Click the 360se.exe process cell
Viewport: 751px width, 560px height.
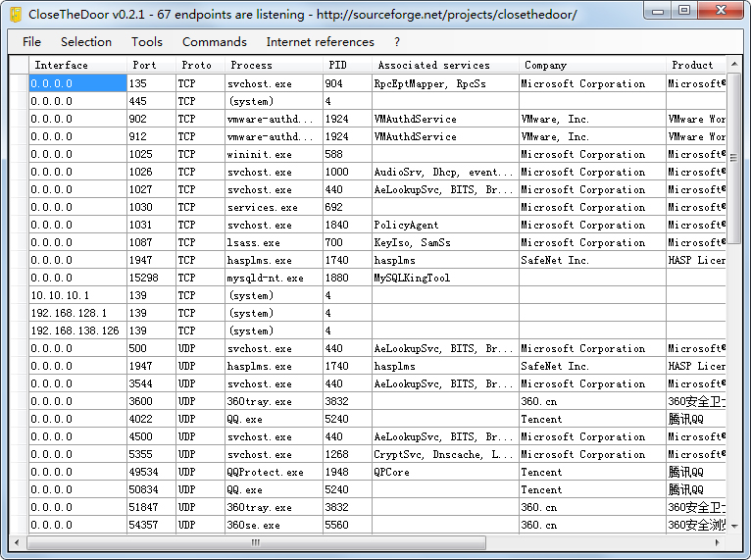274,525
